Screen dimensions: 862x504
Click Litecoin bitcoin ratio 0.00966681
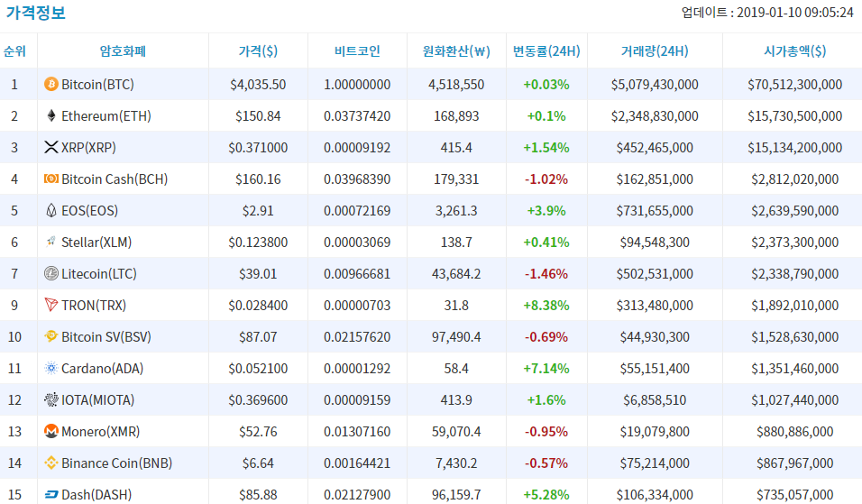pos(357,274)
